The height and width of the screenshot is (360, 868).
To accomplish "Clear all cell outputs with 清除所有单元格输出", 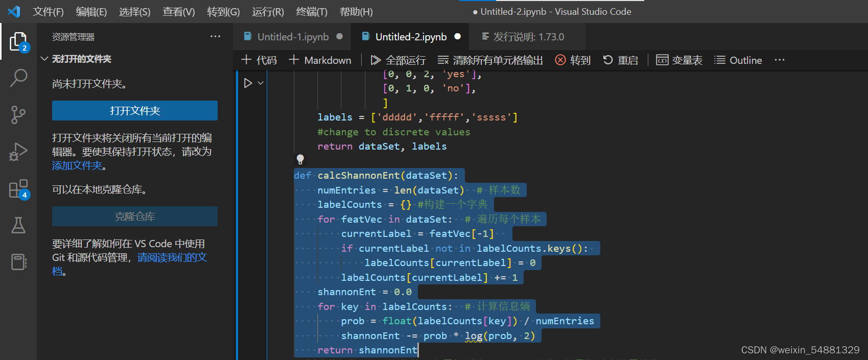I will (490, 60).
